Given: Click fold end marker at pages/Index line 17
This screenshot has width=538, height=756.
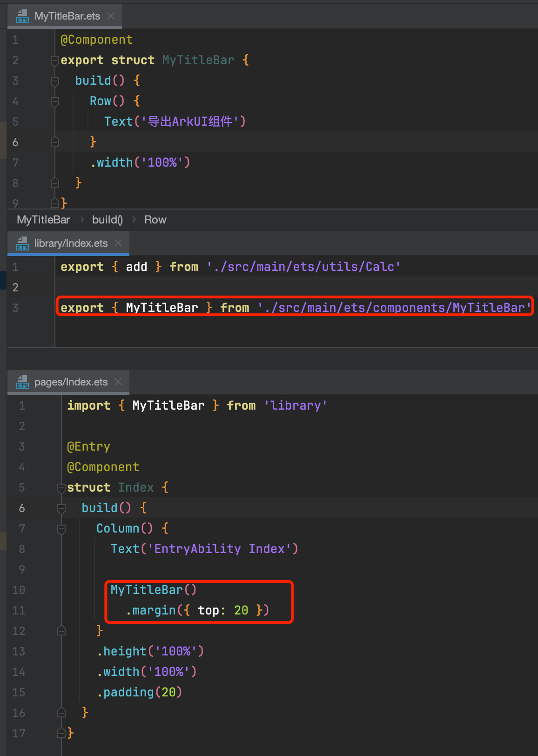Looking at the screenshot, I should [x=61, y=733].
